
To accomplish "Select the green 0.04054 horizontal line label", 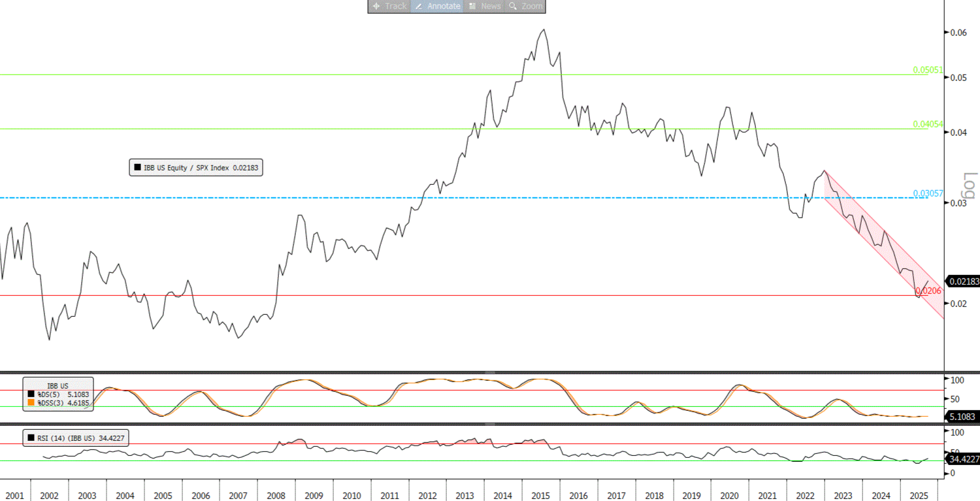I will point(928,124).
